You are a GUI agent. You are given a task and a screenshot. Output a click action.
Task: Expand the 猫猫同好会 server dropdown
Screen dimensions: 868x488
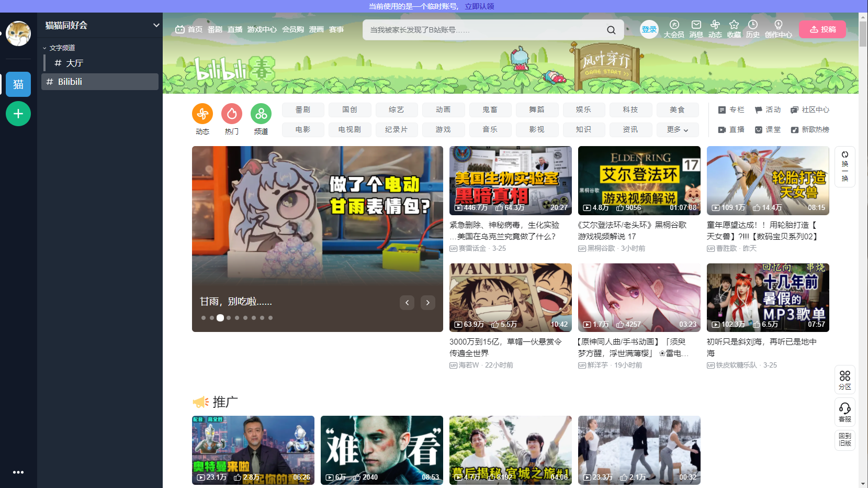tap(156, 25)
